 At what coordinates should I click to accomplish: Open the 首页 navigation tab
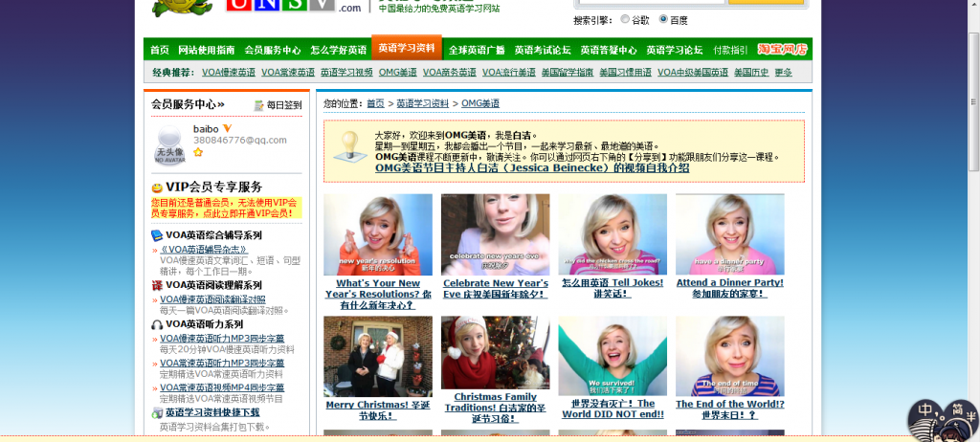(x=160, y=50)
